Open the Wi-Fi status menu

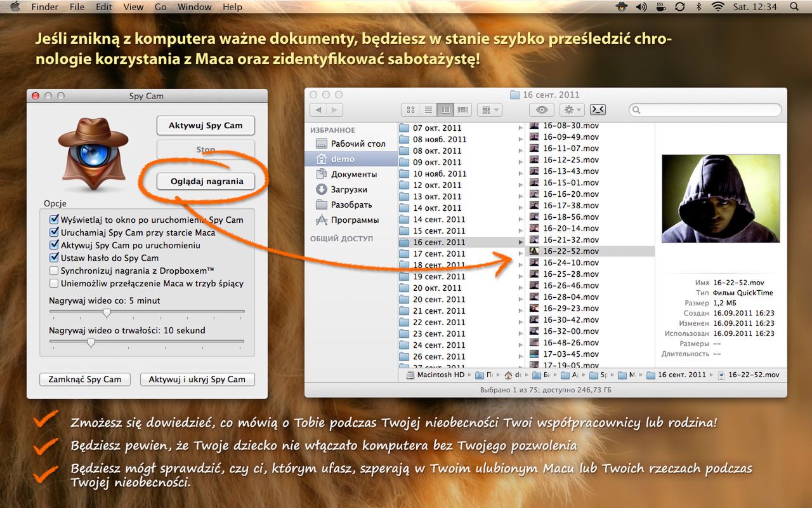717,7
